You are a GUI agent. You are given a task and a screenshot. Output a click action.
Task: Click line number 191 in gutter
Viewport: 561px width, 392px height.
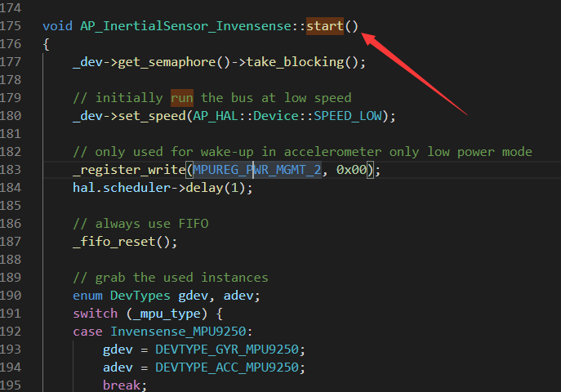tap(11, 314)
